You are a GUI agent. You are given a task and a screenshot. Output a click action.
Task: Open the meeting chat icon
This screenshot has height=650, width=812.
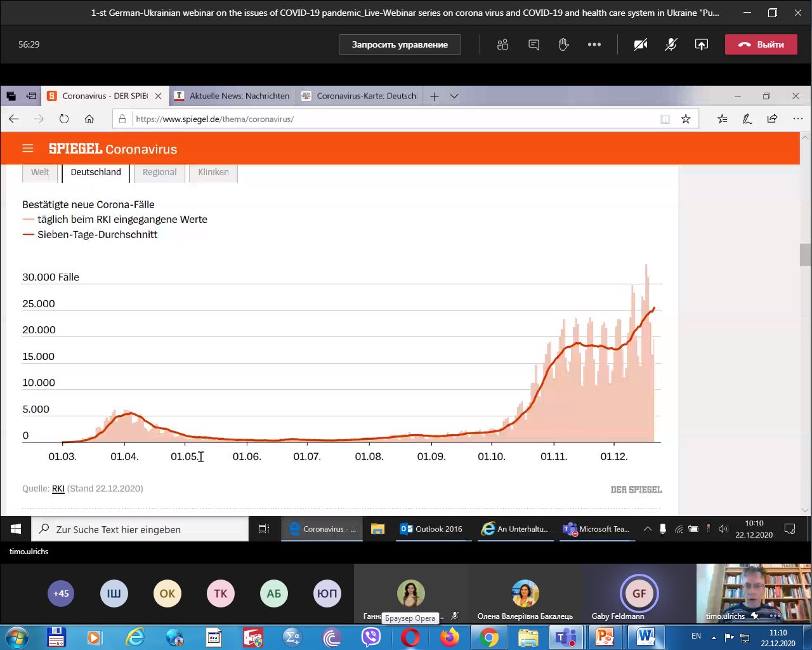coord(534,44)
